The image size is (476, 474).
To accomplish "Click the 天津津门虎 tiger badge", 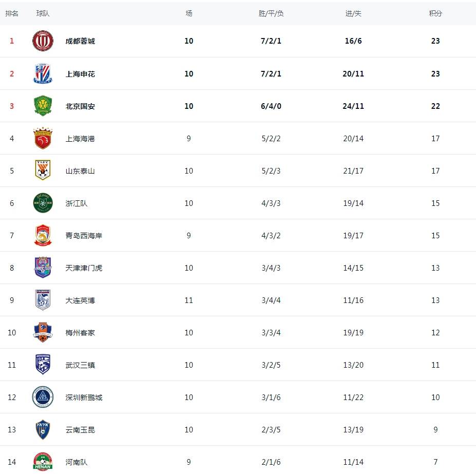I will [x=43, y=268].
